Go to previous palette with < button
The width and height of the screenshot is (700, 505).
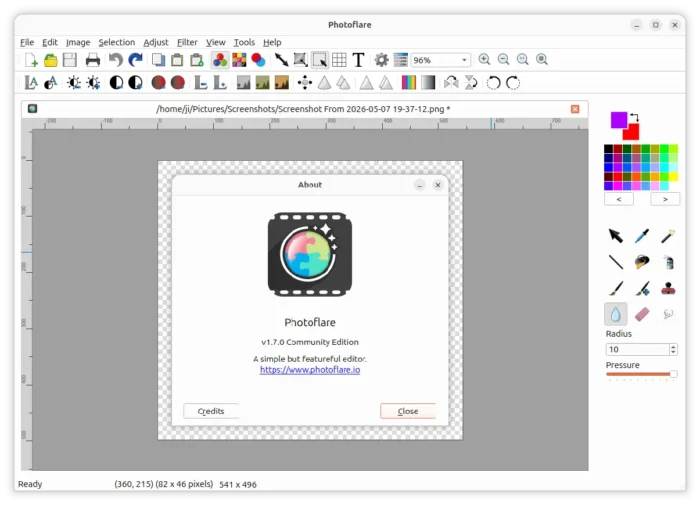[619, 199]
